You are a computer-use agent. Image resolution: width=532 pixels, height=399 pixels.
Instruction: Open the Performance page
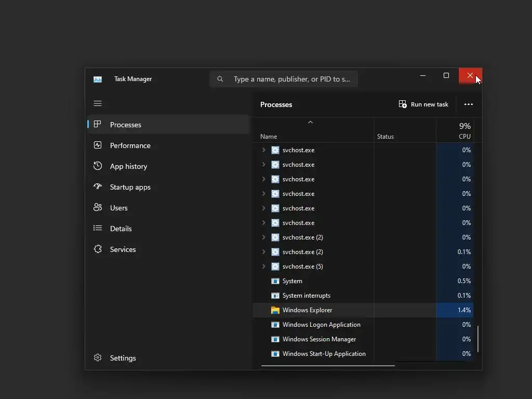point(169,145)
